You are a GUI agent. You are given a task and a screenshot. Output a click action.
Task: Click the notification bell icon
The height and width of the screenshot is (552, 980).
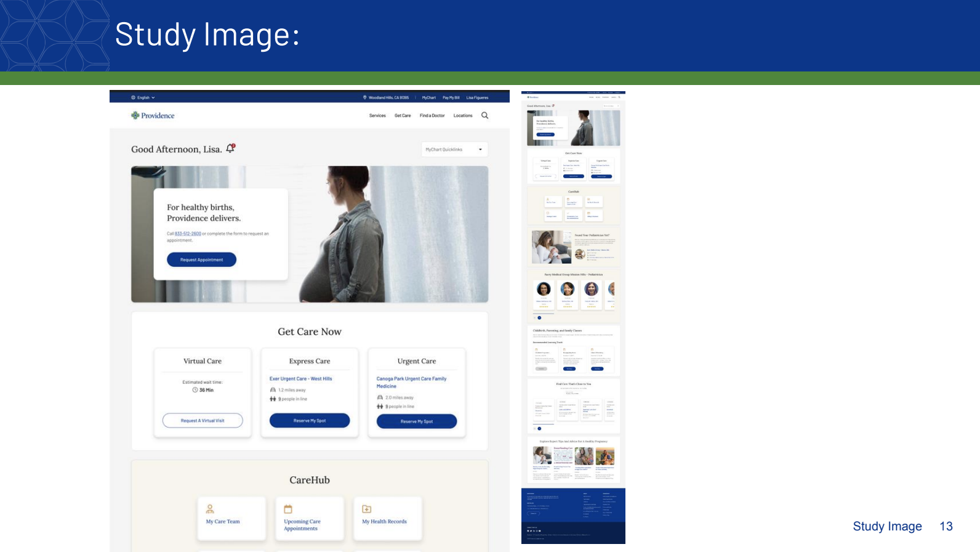click(231, 148)
